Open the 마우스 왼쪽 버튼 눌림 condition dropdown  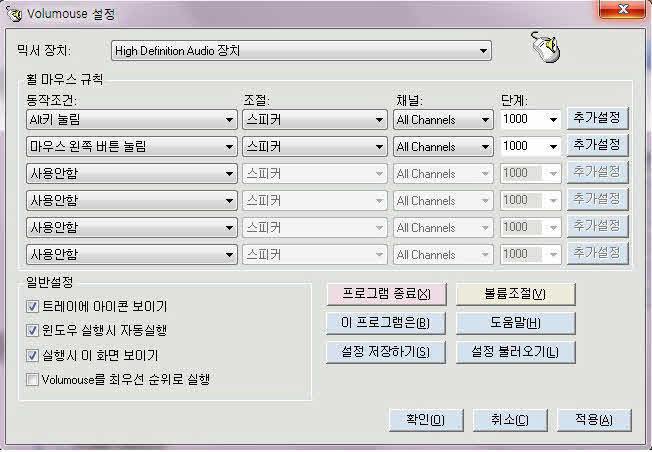(x=132, y=146)
